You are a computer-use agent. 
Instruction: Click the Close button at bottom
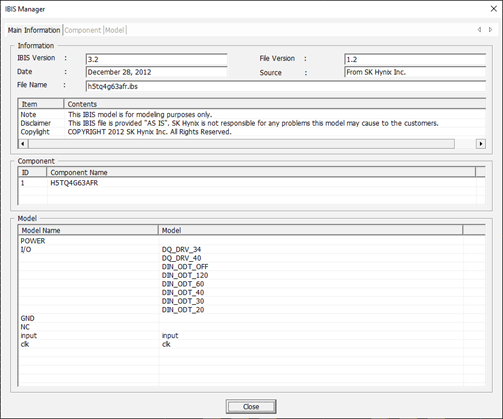(x=251, y=407)
